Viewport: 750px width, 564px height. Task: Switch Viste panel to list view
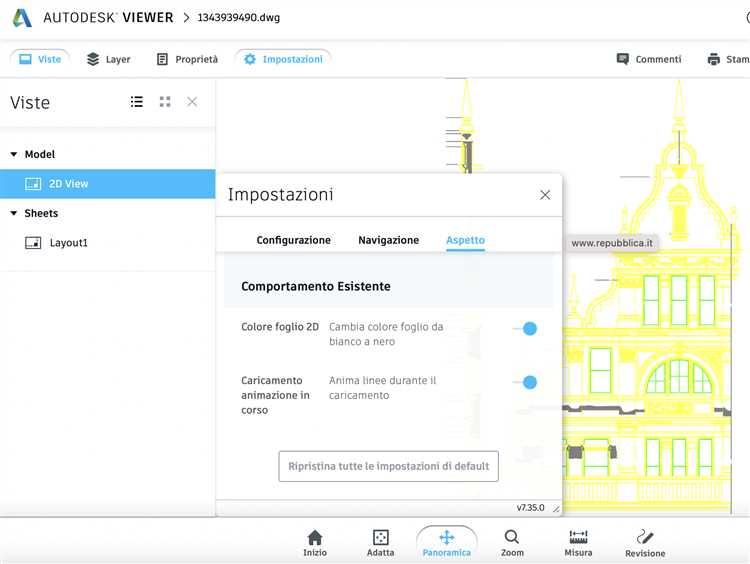(137, 102)
